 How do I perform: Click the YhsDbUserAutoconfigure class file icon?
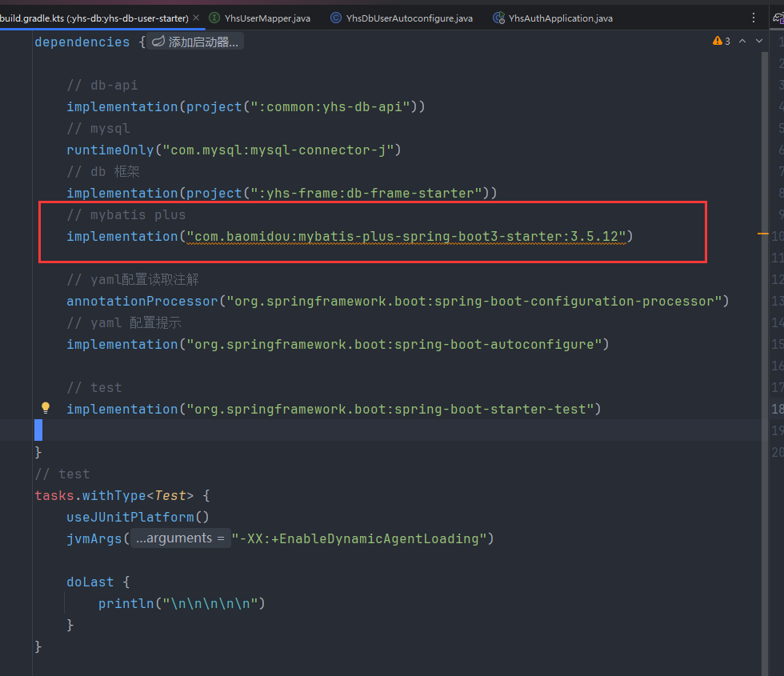point(336,18)
